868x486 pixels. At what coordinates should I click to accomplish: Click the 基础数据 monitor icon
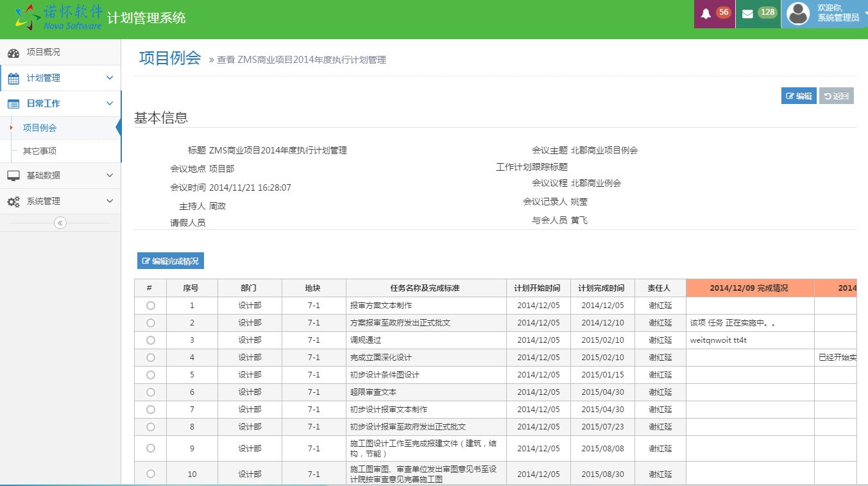(13, 176)
